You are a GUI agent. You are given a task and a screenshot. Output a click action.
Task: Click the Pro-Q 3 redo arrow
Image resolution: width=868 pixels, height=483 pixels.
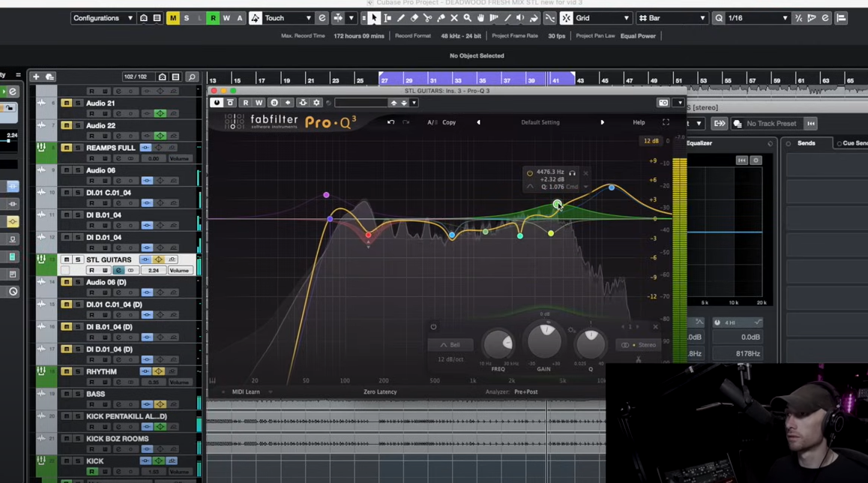pyautogui.click(x=406, y=122)
